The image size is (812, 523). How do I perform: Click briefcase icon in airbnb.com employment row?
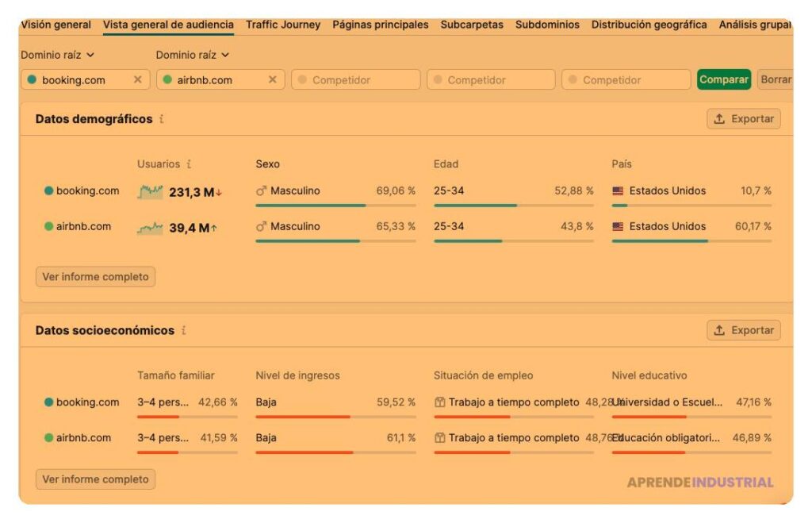point(439,438)
